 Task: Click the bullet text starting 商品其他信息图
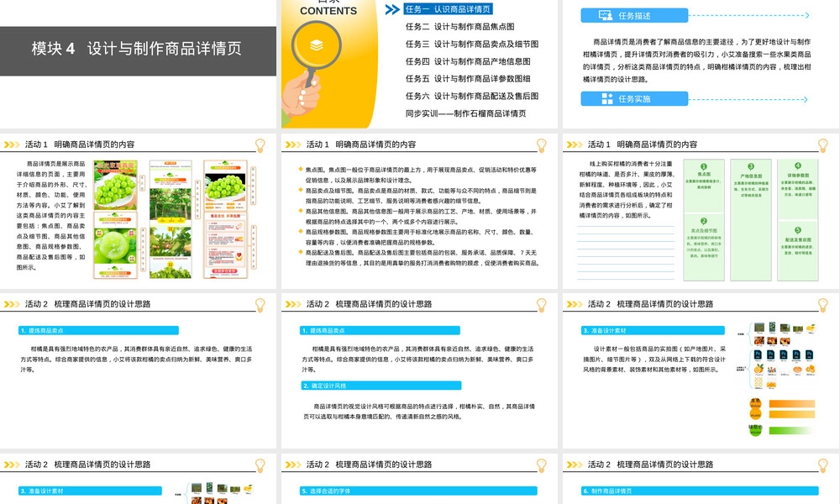click(421, 217)
